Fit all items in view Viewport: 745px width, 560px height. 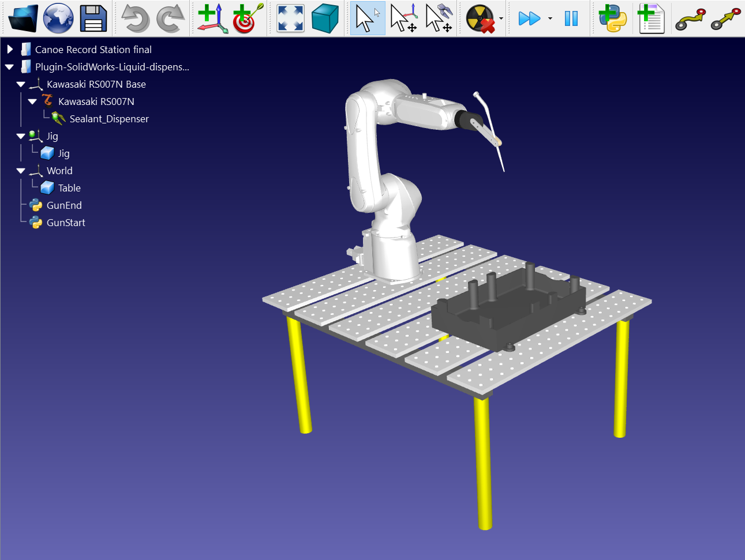(290, 18)
